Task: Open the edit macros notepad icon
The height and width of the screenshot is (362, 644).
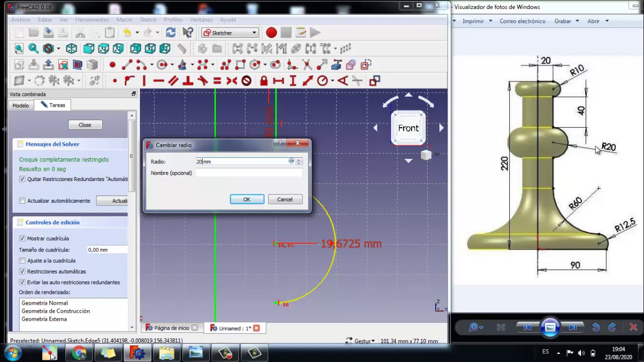Action: click(301, 33)
